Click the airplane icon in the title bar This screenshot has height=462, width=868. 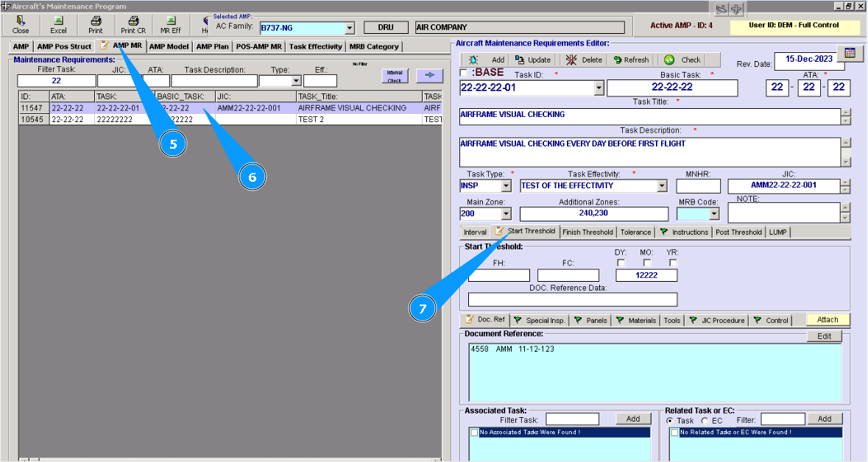pos(721,9)
